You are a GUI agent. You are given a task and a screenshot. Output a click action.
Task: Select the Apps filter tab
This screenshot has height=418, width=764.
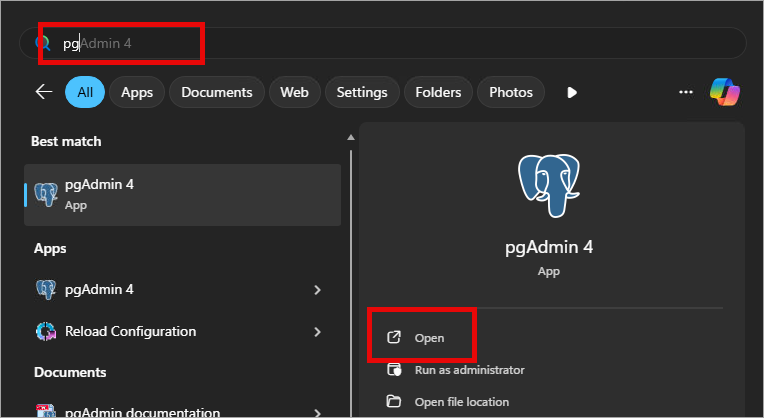tap(136, 92)
